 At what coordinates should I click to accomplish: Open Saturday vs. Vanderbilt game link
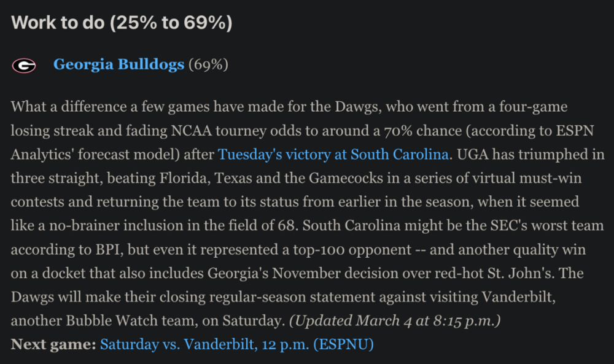click(x=236, y=344)
